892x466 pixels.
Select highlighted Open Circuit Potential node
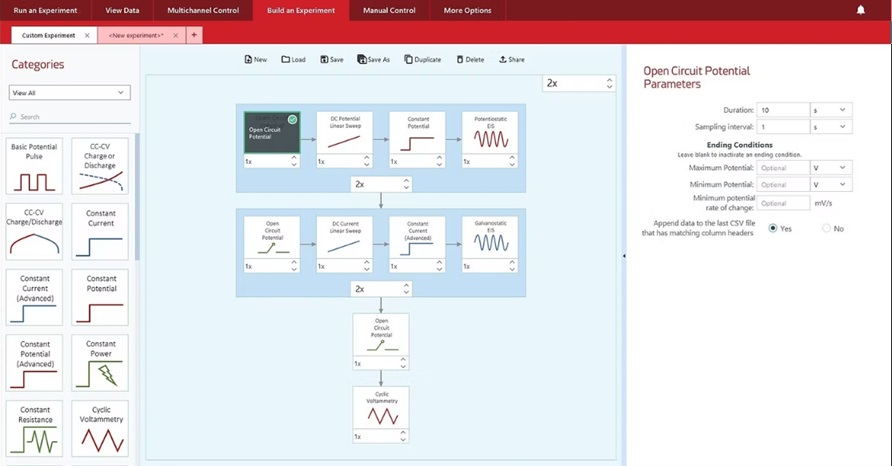coord(272,133)
